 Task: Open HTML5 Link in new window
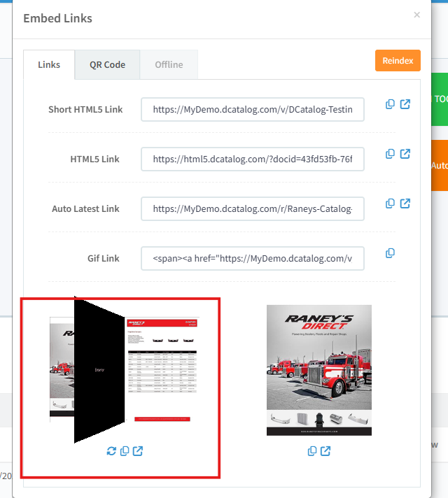pyautogui.click(x=405, y=154)
